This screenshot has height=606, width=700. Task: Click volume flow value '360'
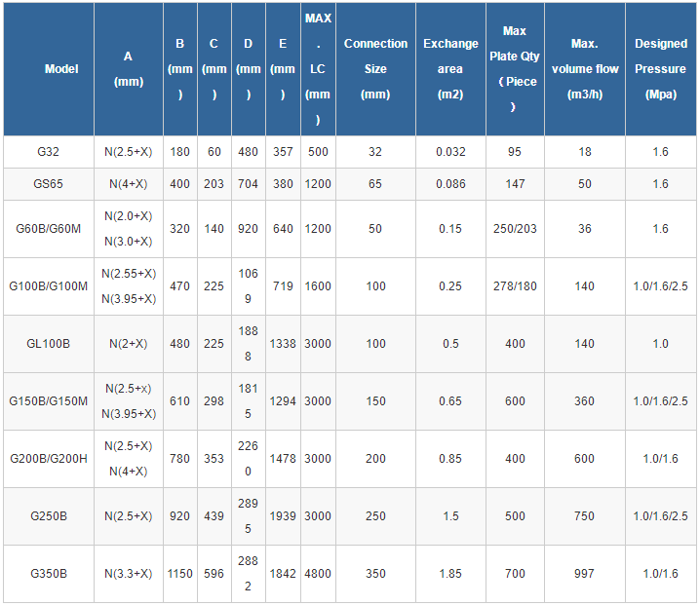[x=584, y=401]
